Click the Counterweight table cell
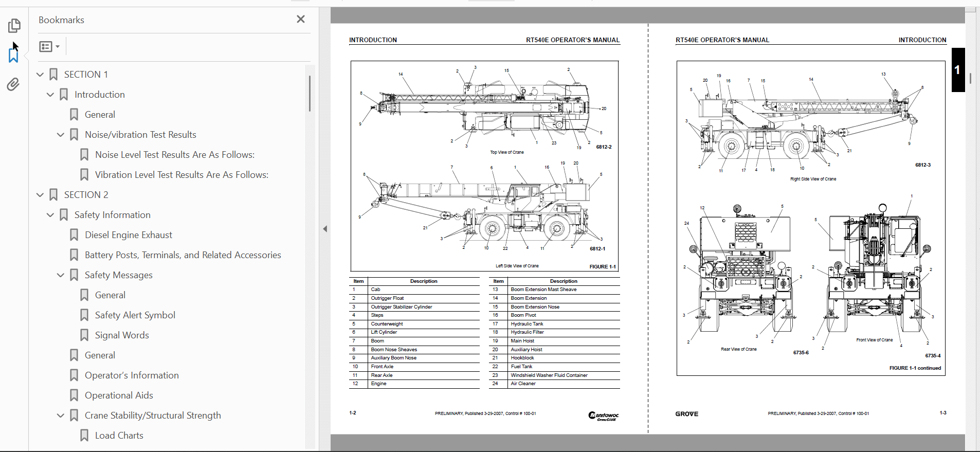Viewport: 980px width, 452px height. (424, 324)
